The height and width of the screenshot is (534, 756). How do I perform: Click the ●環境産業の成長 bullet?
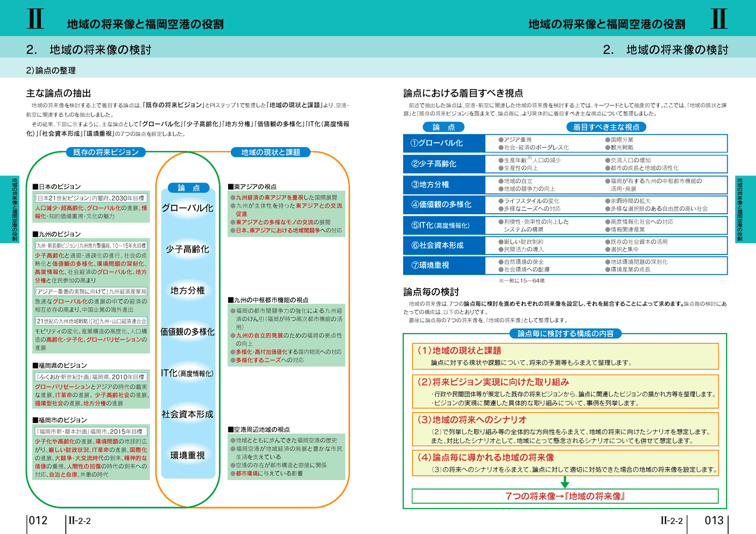pos(628,270)
